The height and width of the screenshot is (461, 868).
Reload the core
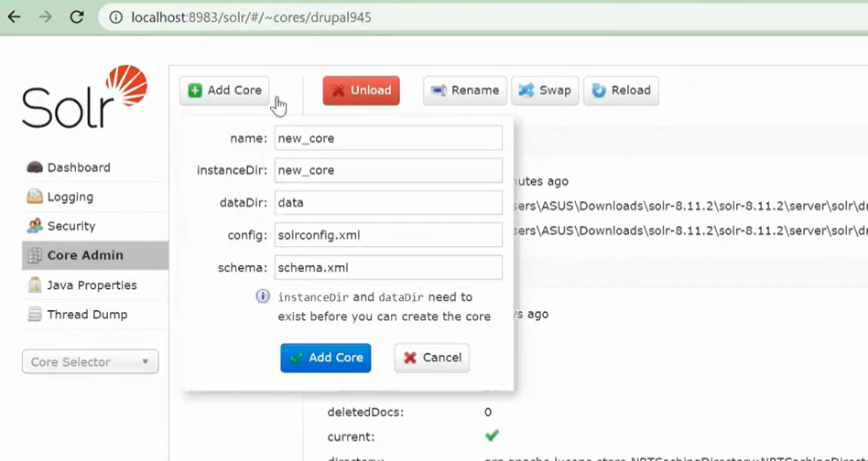621,91
